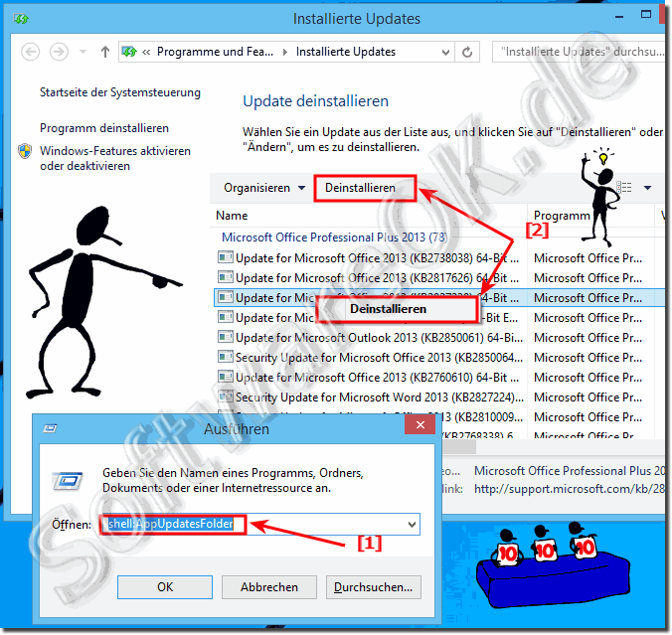Click the Deinstallieren toolbar button

click(360, 188)
